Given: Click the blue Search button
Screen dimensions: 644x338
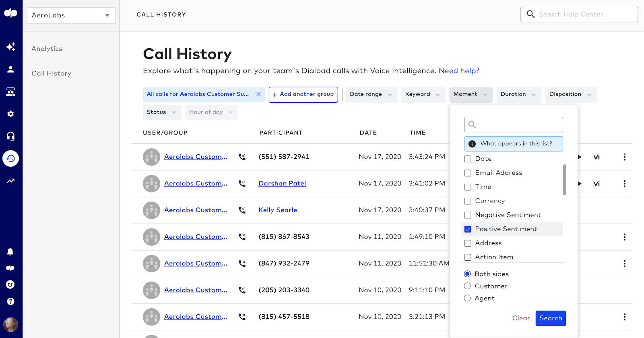Looking at the screenshot, I should pos(551,318).
